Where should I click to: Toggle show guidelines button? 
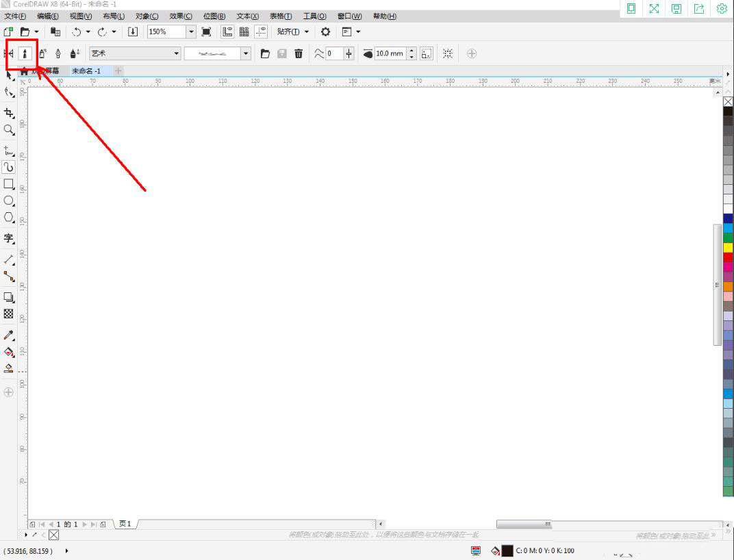[261, 31]
